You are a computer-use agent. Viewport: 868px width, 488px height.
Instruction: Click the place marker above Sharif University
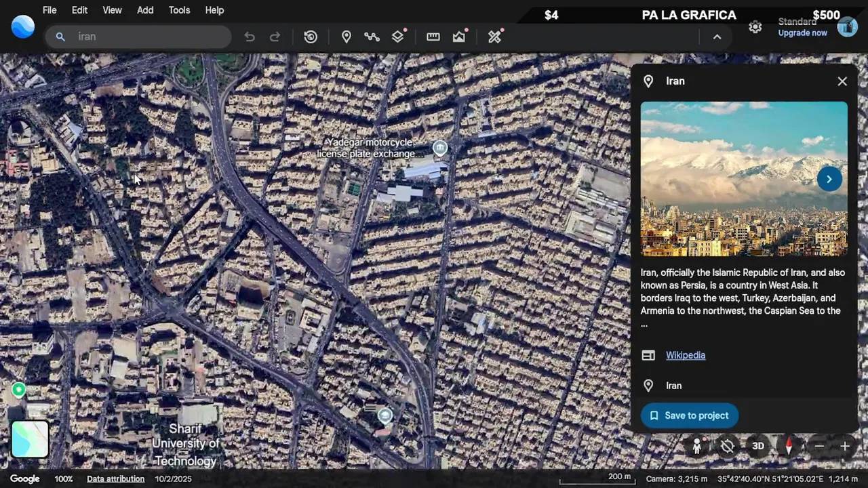tap(385, 415)
